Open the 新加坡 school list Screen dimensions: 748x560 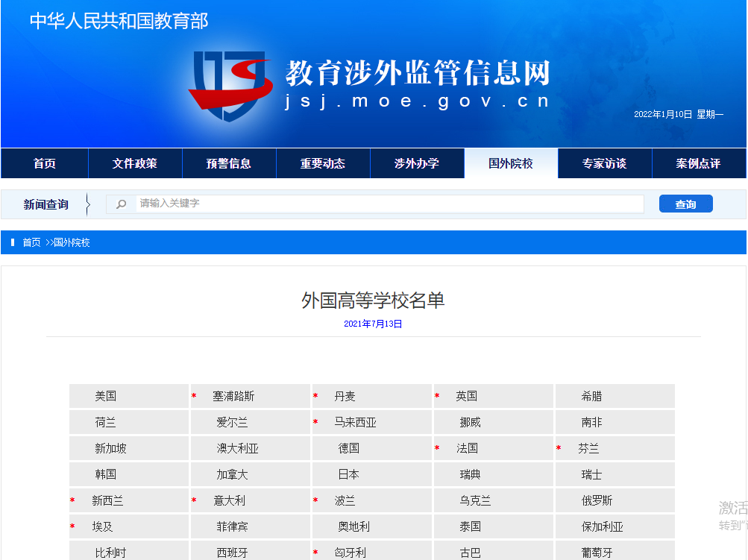coord(110,448)
